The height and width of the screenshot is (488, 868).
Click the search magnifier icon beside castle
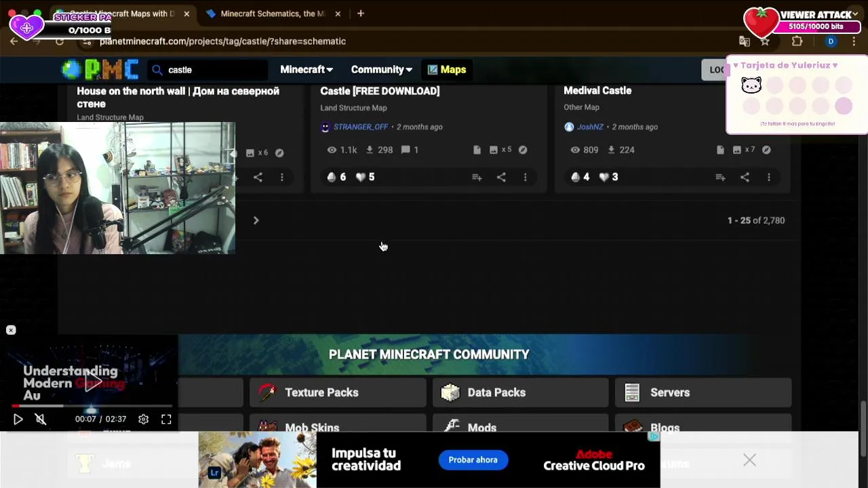pos(157,70)
